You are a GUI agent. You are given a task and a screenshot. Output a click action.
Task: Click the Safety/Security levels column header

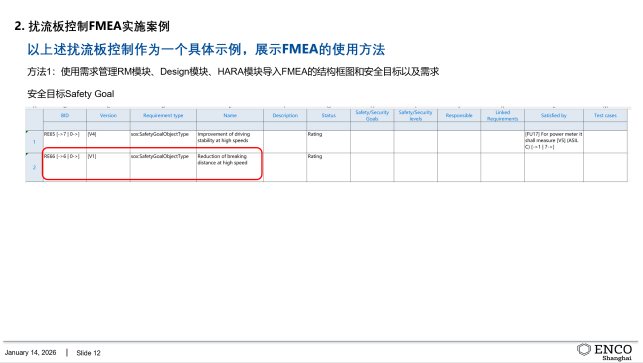click(415, 115)
